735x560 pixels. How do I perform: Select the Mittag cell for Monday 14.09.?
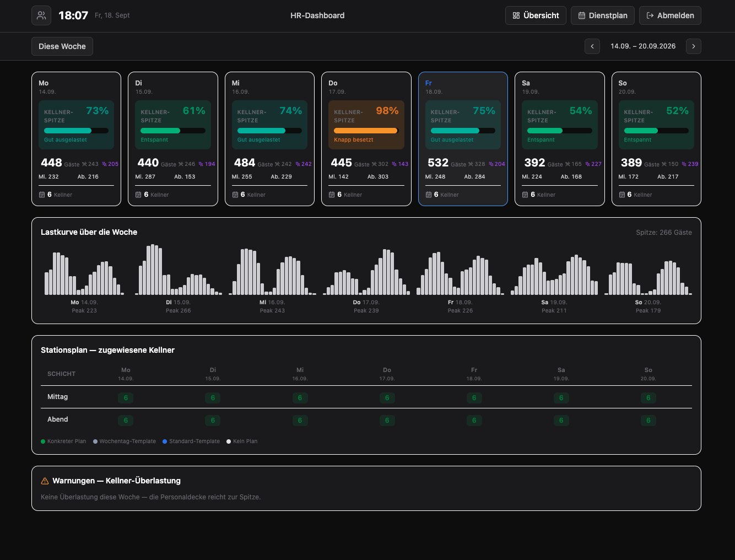[126, 398]
